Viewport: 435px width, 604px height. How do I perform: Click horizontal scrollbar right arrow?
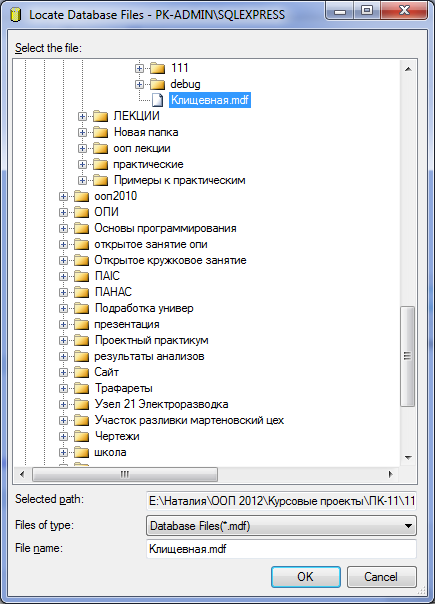(391, 474)
